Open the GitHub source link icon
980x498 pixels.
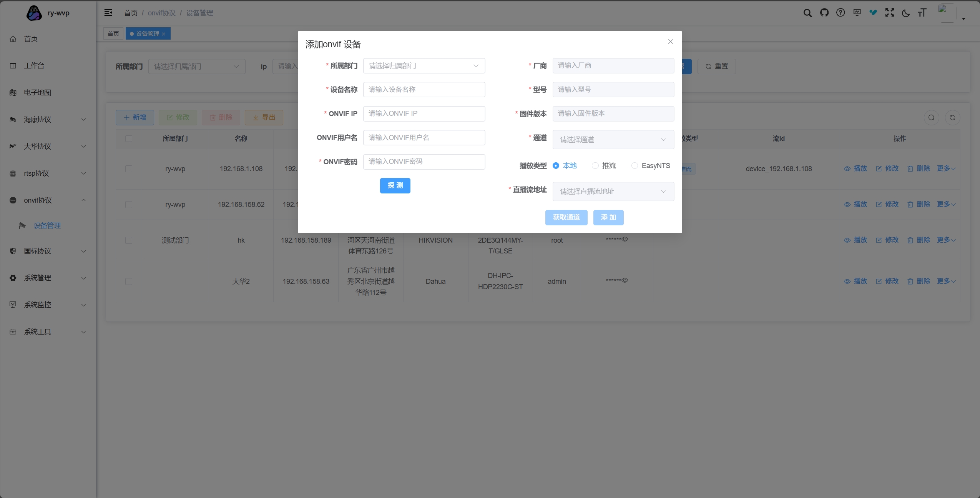pos(824,13)
